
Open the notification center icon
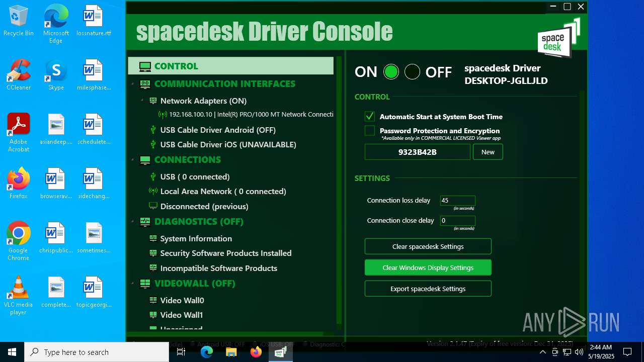tap(627, 352)
